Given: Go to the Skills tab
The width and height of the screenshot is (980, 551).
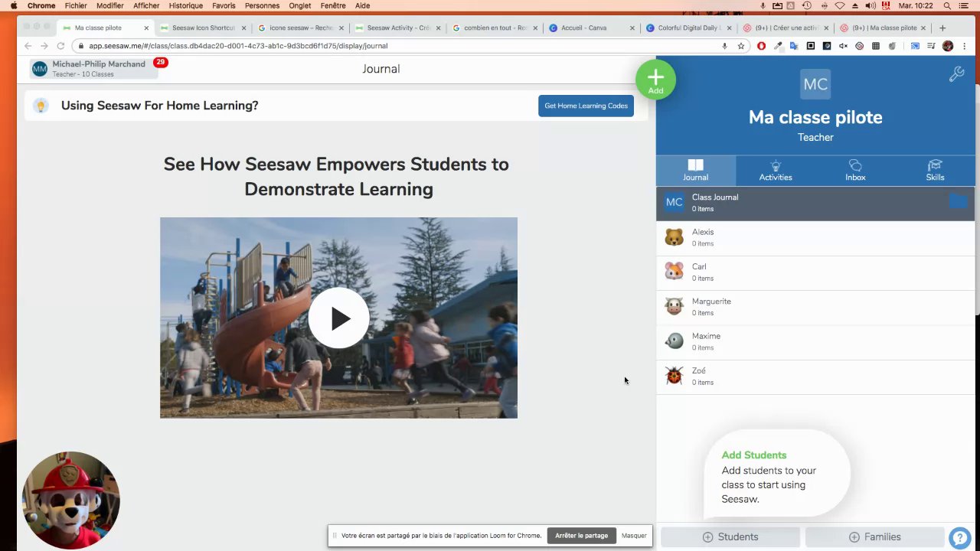Looking at the screenshot, I should 935,171.
